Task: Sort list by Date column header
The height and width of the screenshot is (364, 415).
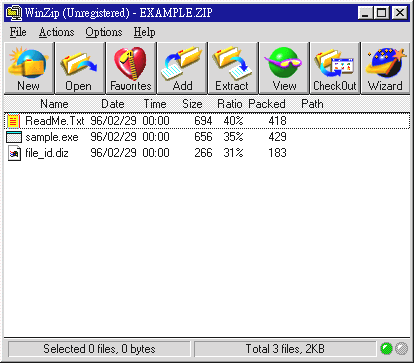Action: [x=113, y=104]
